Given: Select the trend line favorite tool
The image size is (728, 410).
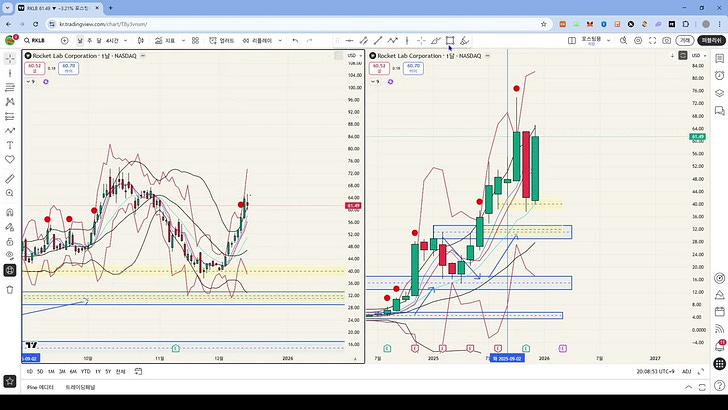Looking at the screenshot, I should (x=378, y=41).
